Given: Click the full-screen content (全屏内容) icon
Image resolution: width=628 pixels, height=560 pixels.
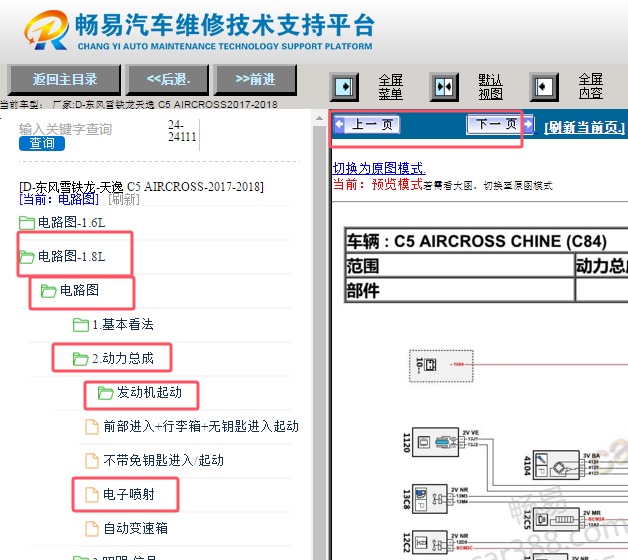Looking at the screenshot, I should [x=544, y=87].
